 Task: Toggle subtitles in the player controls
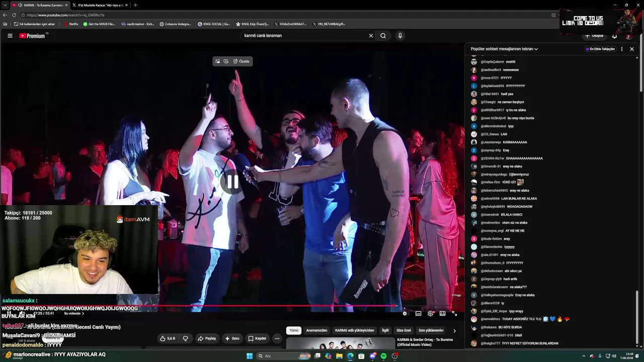(418, 313)
